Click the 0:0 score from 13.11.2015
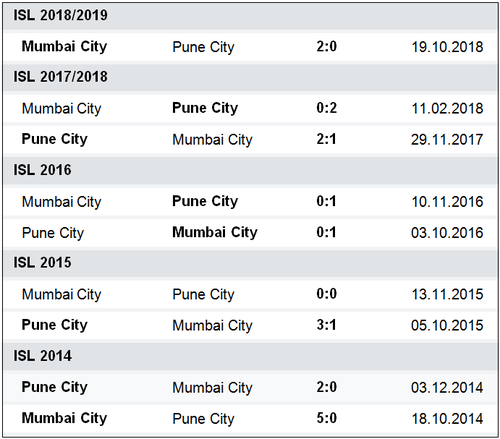Screen dimensions: 500x439 pyautogui.click(x=327, y=294)
